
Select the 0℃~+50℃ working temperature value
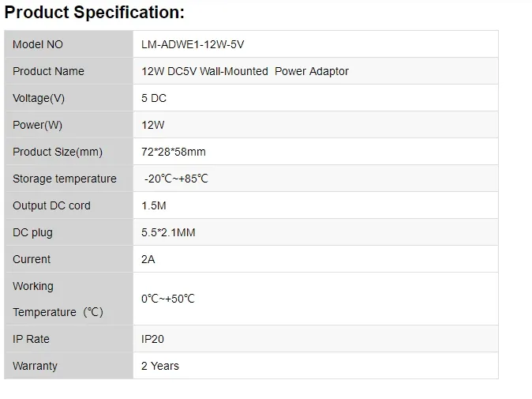point(168,299)
